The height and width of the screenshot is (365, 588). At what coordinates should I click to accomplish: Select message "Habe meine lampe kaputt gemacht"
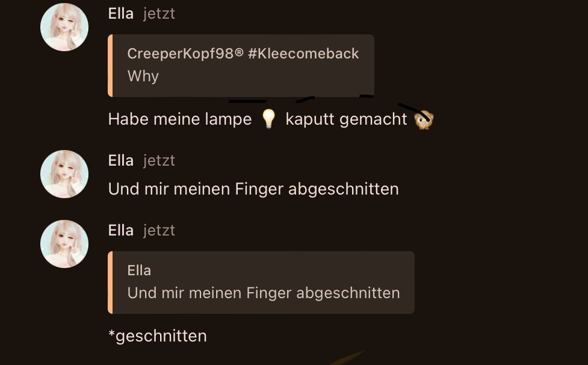271,120
